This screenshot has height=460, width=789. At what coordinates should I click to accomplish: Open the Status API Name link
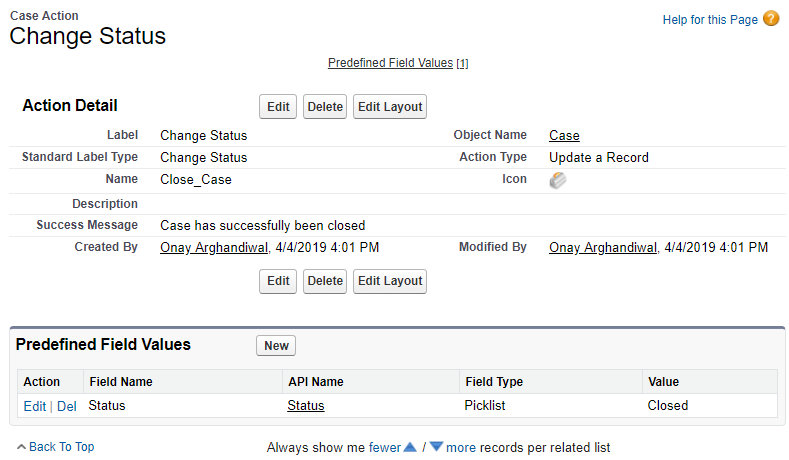pyautogui.click(x=305, y=406)
